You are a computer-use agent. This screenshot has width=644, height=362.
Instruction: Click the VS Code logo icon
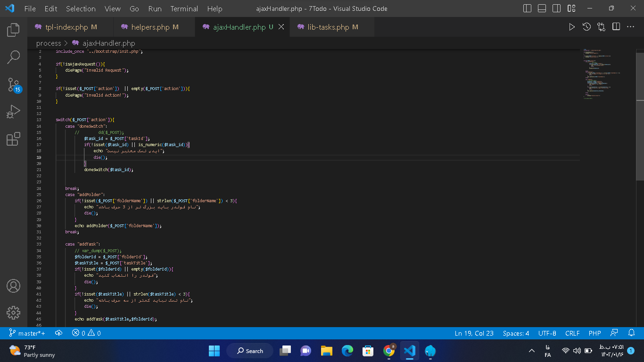point(9,8)
